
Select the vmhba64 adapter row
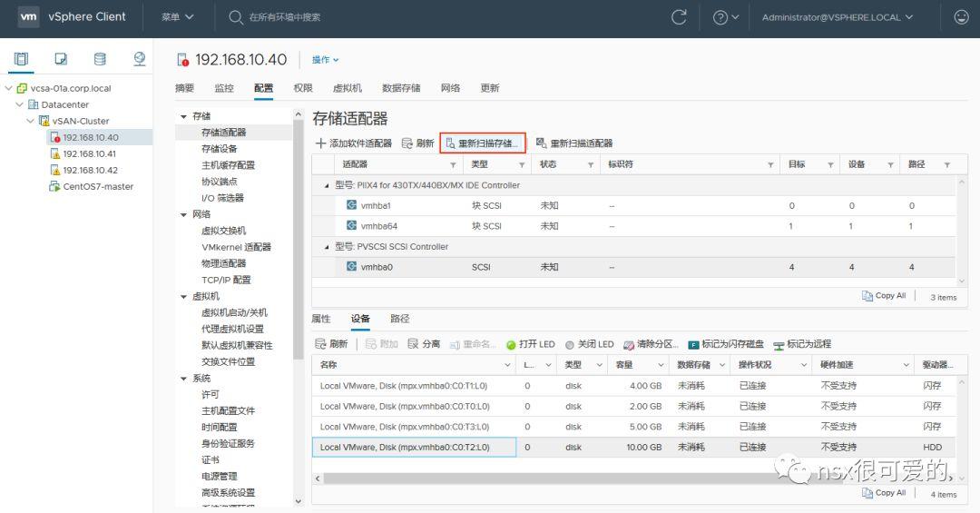(x=633, y=226)
